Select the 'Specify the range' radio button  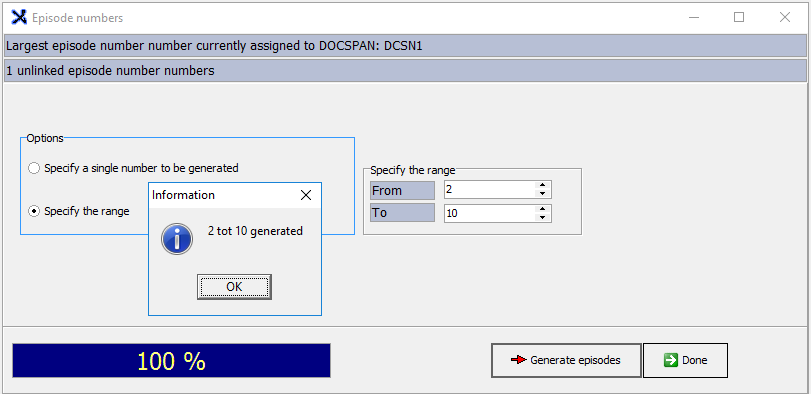34,211
